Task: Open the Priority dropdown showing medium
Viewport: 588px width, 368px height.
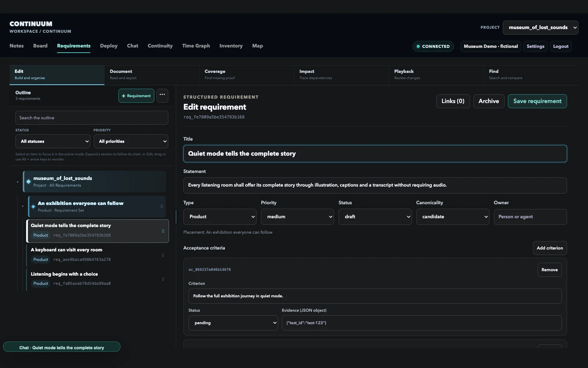Action: point(297,217)
